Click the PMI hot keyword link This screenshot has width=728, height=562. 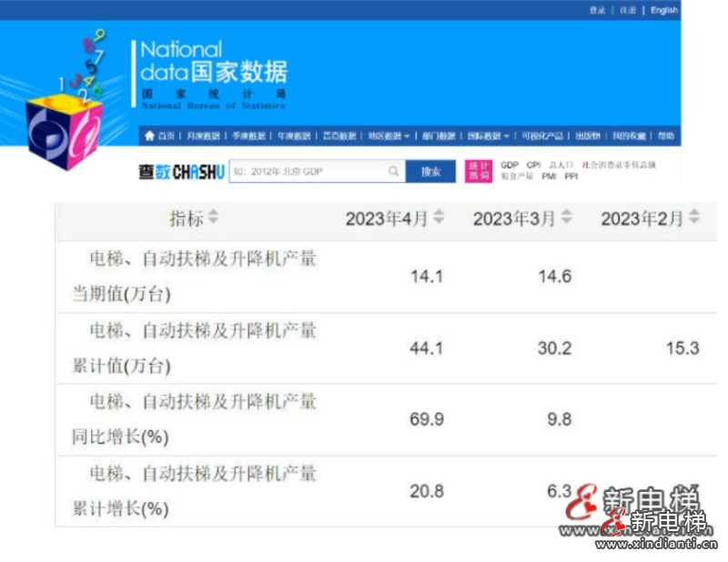click(x=549, y=176)
